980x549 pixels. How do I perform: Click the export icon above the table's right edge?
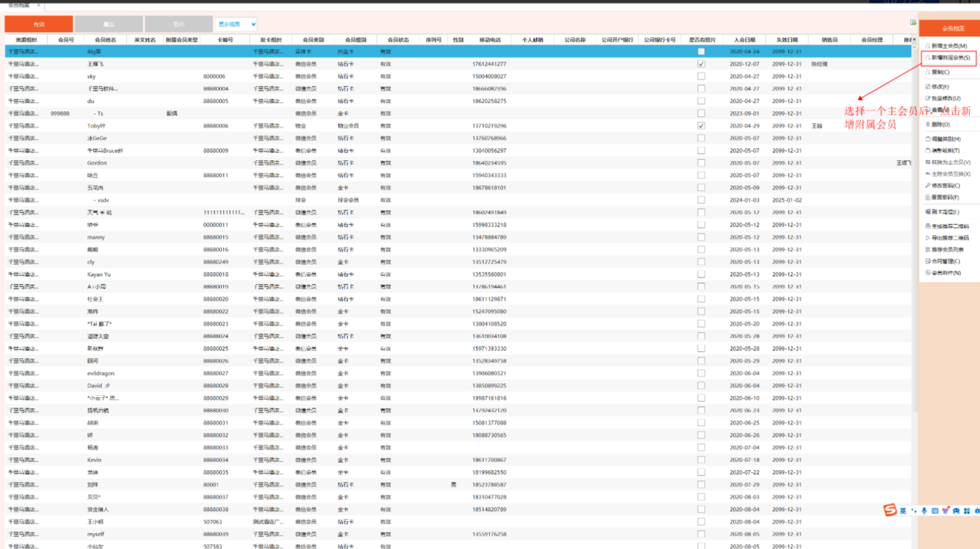pyautogui.click(x=913, y=23)
